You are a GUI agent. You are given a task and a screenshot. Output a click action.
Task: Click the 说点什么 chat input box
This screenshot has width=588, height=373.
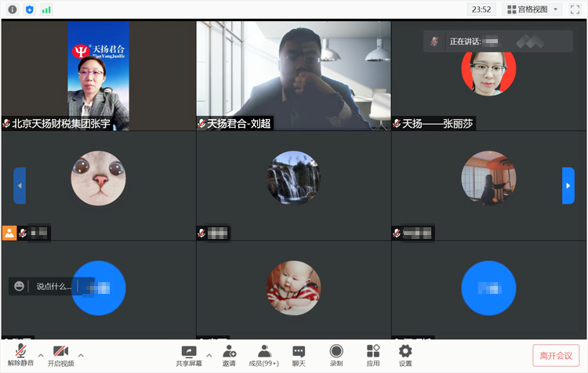point(53,287)
